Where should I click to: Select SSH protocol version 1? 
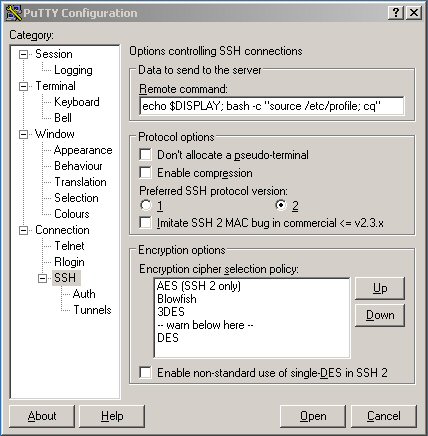[x=146, y=205]
